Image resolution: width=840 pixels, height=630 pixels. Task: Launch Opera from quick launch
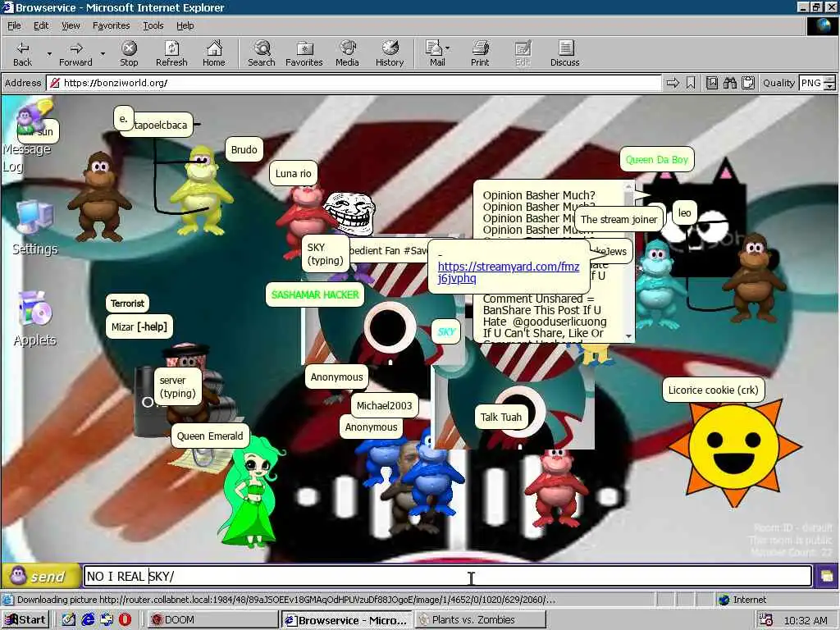click(x=125, y=620)
